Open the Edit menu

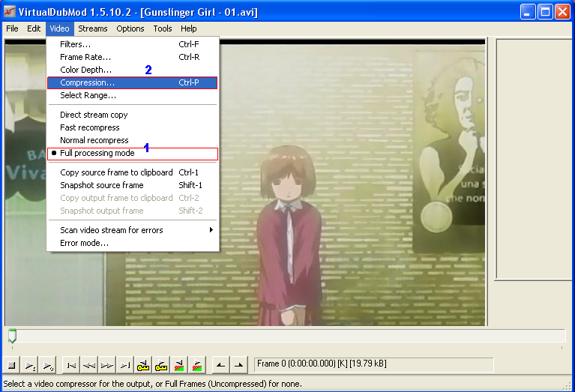pyautogui.click(x=34, y=28)
